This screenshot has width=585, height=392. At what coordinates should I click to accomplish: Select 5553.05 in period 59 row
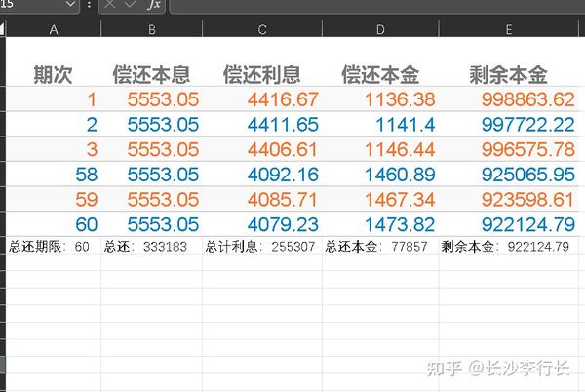pos(151,200)
